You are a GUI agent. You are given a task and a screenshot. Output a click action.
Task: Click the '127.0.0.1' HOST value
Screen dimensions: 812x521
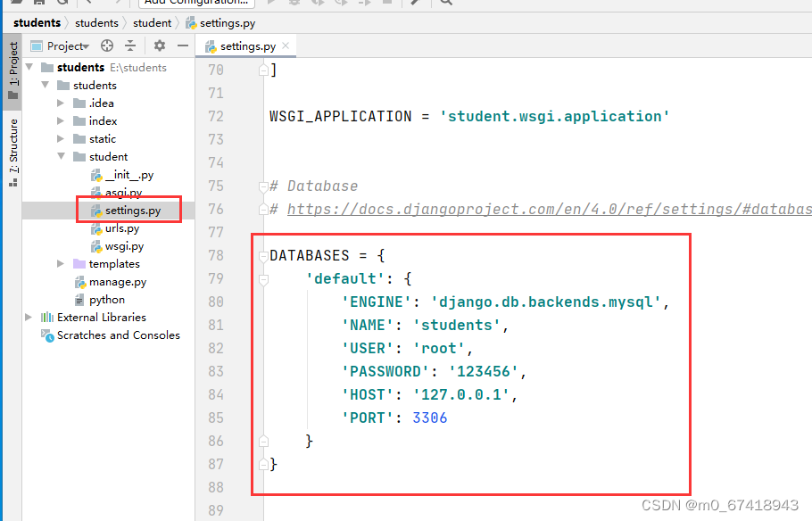point(461,394)
